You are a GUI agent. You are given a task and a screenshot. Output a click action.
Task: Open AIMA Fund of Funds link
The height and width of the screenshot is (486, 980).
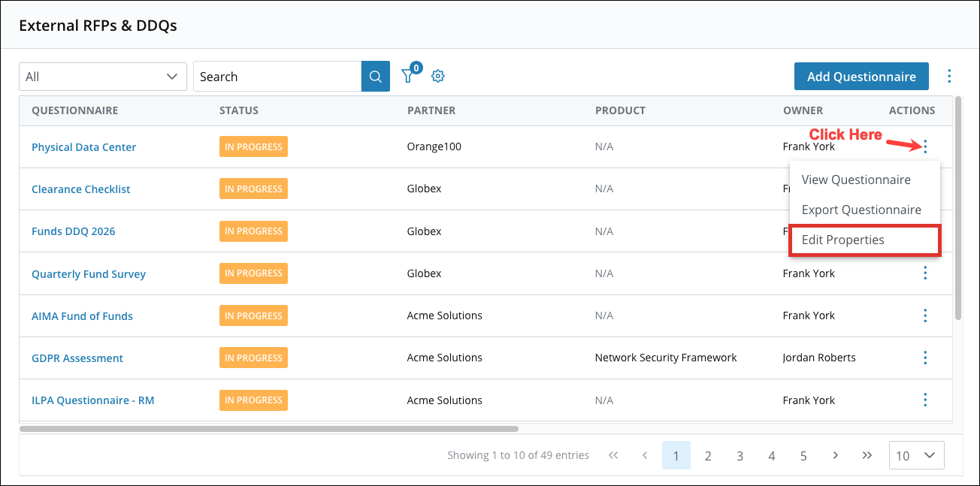click(x=82, y=316)
